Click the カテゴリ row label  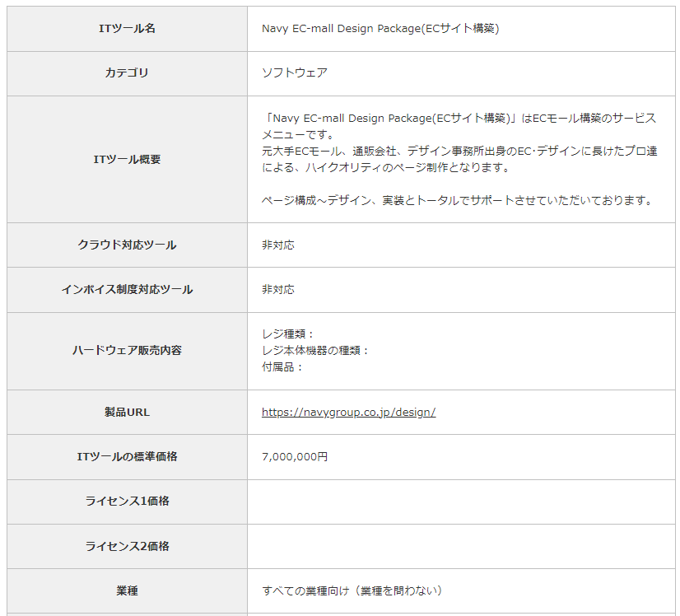tap(127, 72)
